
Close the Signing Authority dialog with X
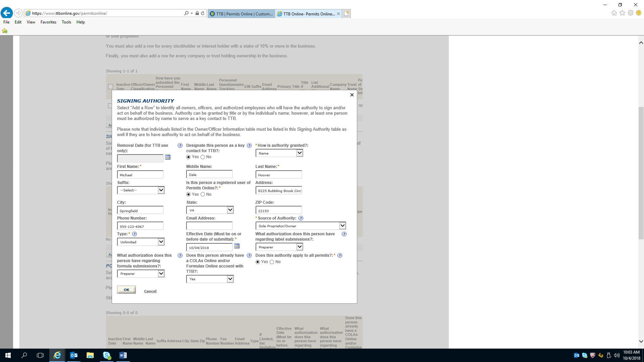tap(352, 95)
